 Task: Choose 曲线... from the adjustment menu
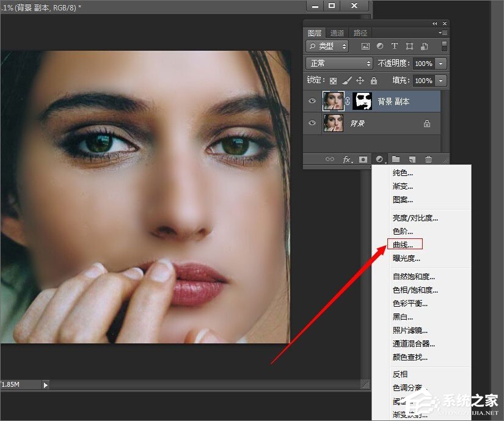pos(403,244)
